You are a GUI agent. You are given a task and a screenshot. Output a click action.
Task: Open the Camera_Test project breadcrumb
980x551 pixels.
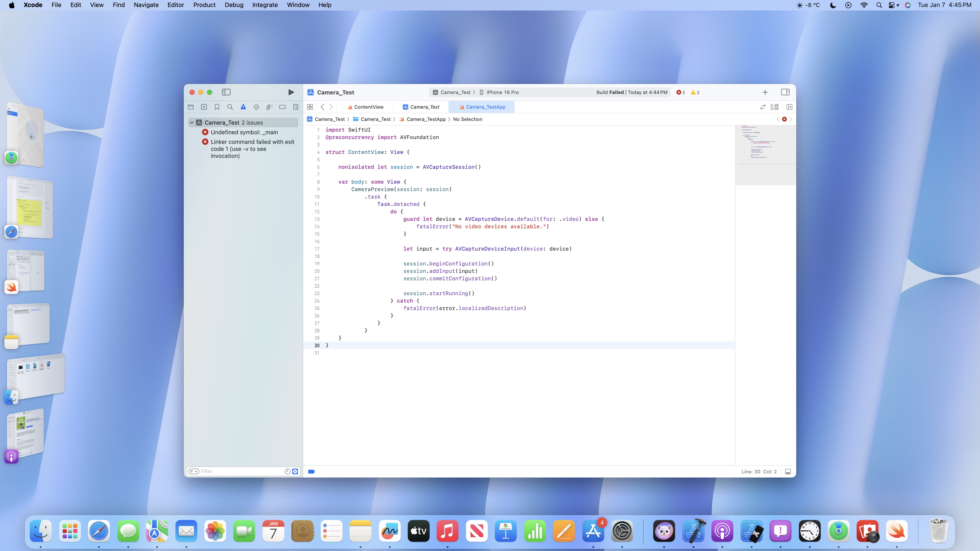pyautogui.click(x=326, y=119)
